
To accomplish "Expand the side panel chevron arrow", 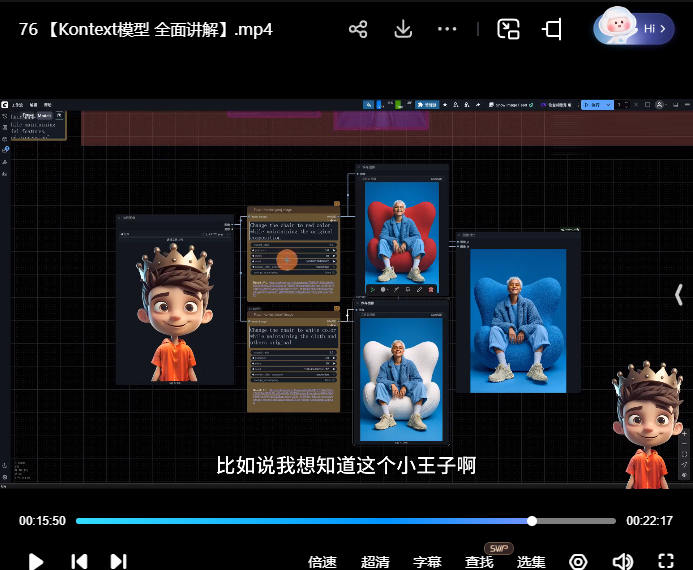I will point(680,295).
